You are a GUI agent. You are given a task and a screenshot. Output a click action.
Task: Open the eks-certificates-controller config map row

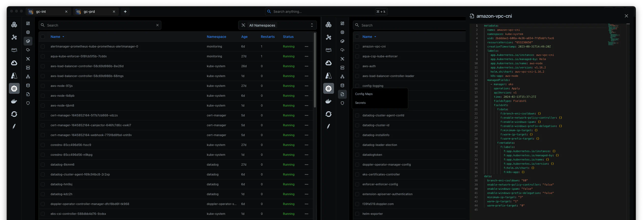click(409, 174)
